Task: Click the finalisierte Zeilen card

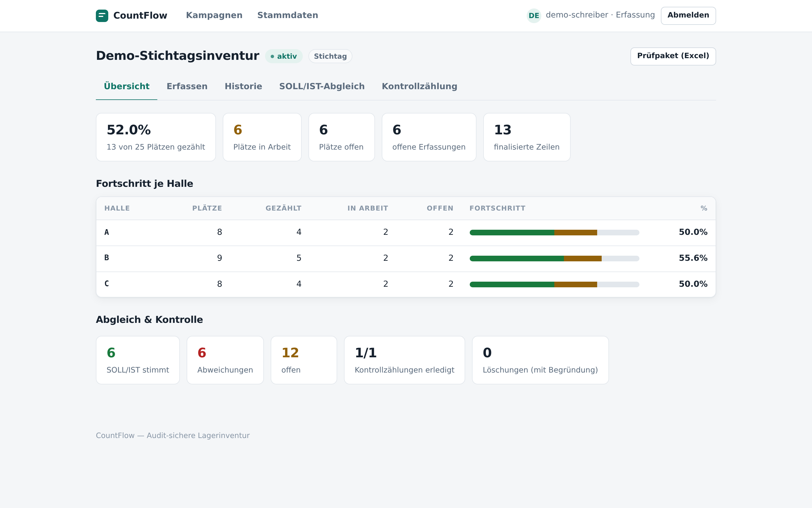Action: click(x=527, y=137)
